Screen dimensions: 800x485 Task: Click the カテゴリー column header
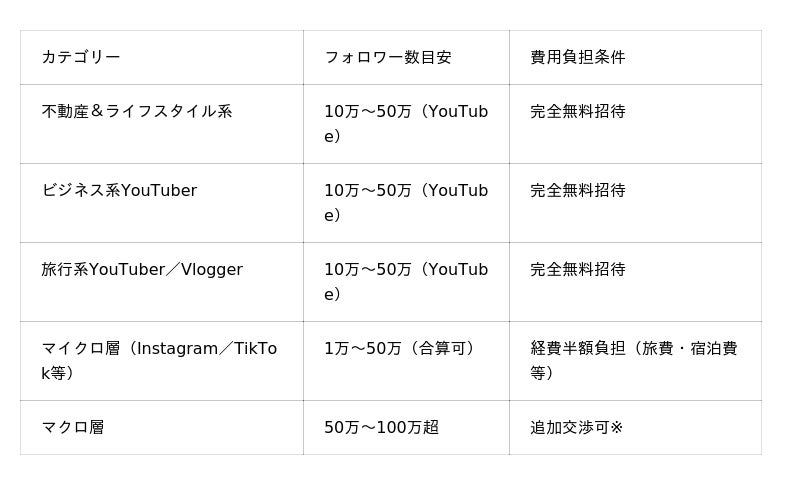81,57
